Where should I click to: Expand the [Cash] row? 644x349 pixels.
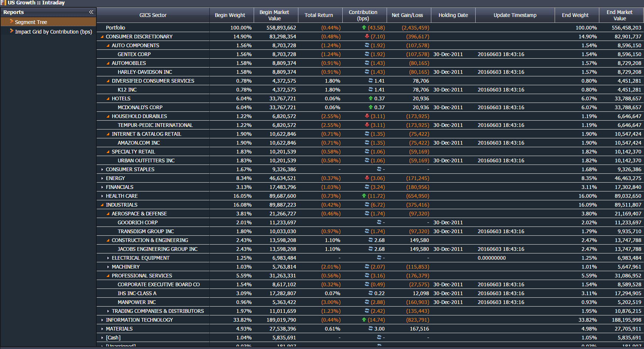coord(102,338)
